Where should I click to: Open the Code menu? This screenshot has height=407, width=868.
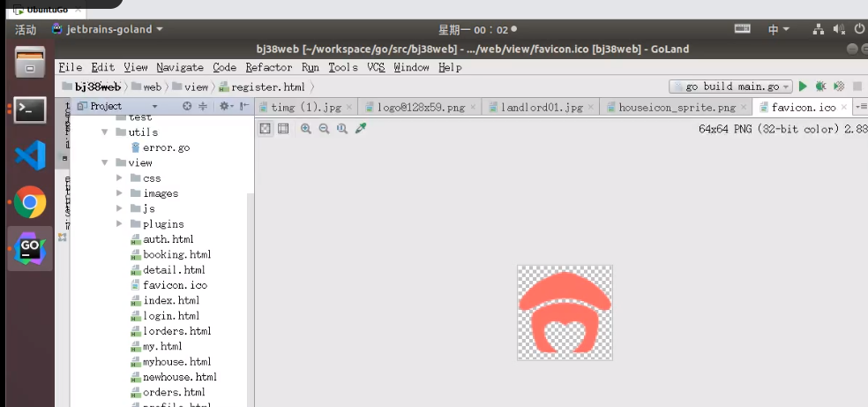[225, 67]
